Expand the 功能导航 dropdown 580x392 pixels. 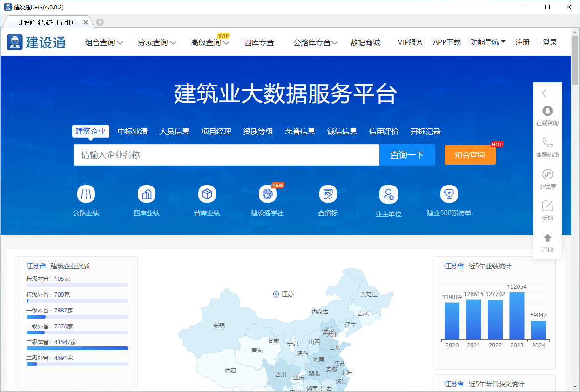(488, 42)
